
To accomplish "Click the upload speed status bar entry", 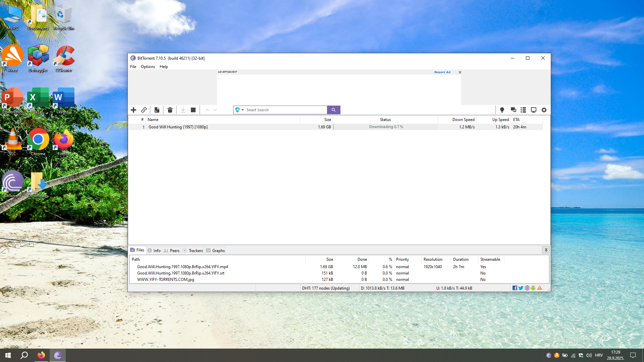I will point(454,288).
